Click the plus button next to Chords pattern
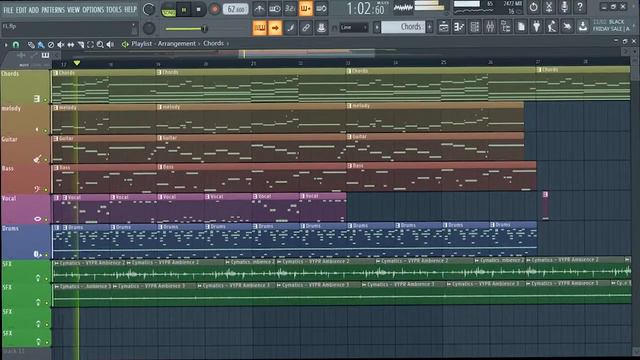Image resolution: width=640 pixels, height=360 pixels. click(430, 27)
